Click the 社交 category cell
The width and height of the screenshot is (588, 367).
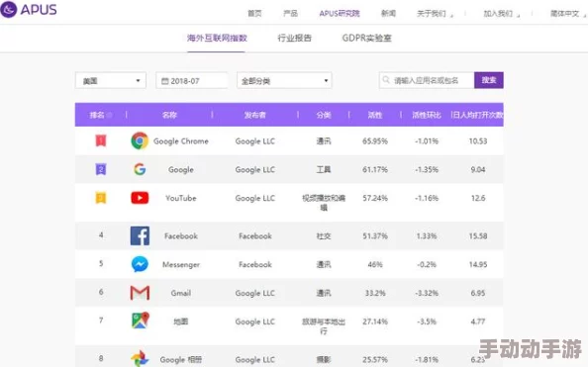pos(324,236)
